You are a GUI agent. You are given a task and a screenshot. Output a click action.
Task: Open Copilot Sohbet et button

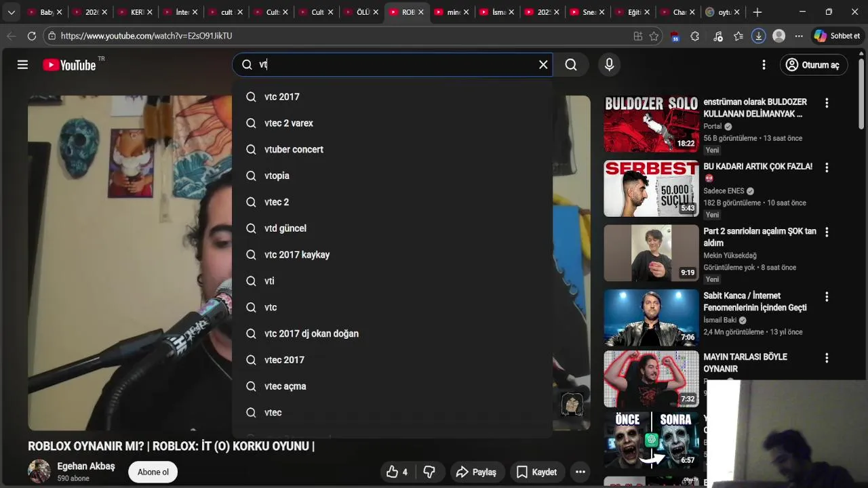point(838,36)
